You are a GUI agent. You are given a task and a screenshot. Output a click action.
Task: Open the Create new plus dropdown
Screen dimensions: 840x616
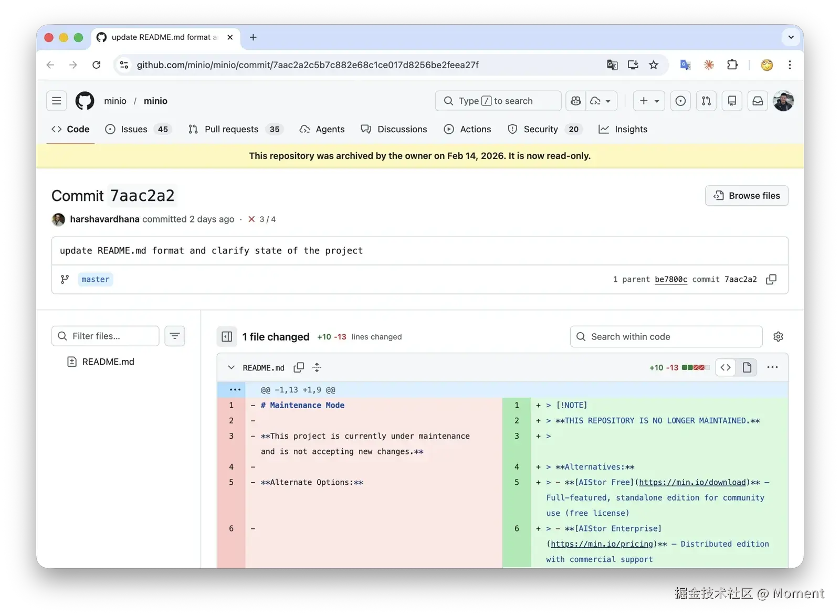point(649,101)
